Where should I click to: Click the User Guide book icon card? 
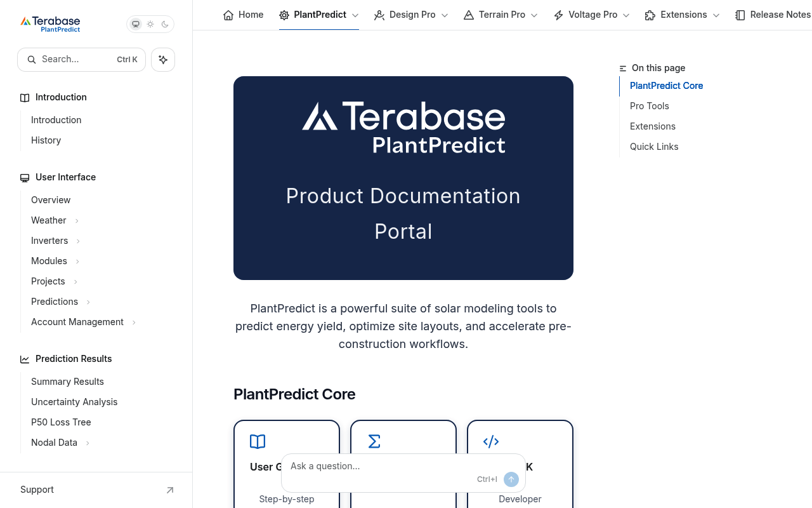[x=258, y=441]
